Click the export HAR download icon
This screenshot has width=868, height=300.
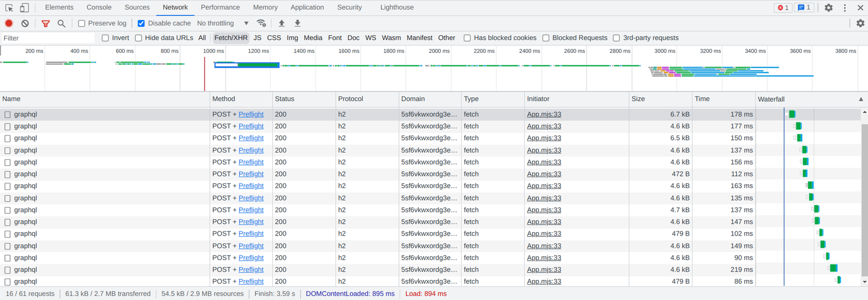[x=297, y=23]
